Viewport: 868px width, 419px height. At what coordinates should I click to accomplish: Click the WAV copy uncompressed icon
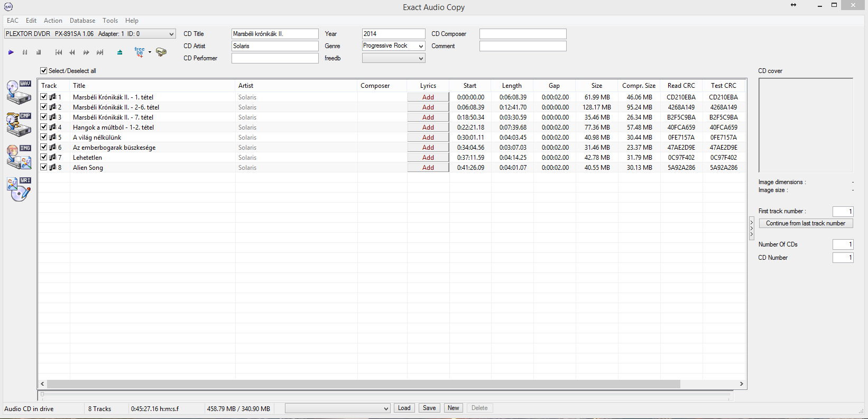click(x=19, y=92)
